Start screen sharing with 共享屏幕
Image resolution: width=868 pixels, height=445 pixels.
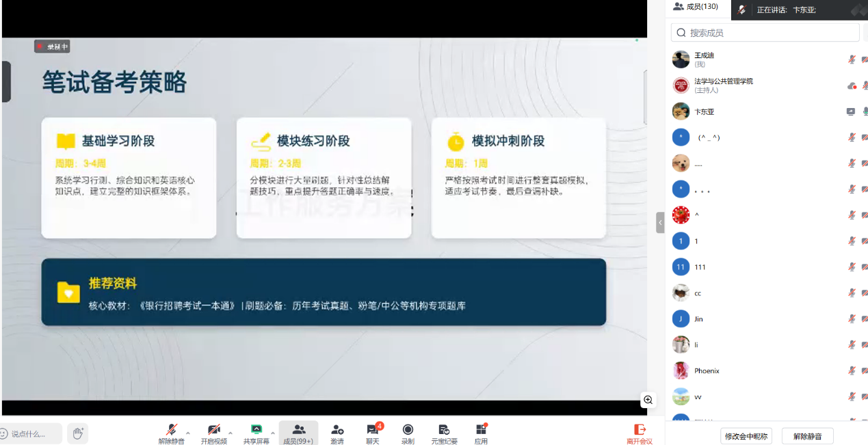256,429
